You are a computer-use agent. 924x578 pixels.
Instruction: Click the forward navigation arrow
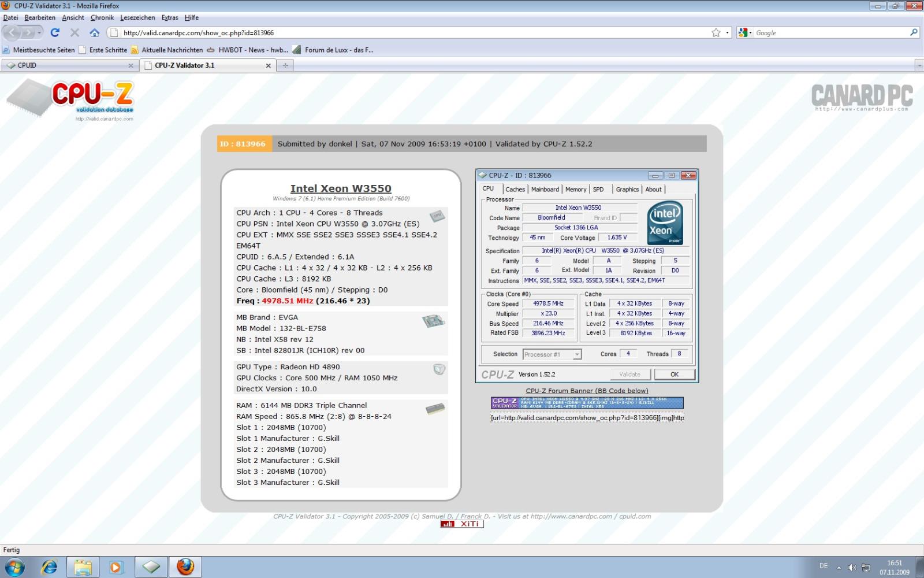pyautogui.click(x=28, y=33)
